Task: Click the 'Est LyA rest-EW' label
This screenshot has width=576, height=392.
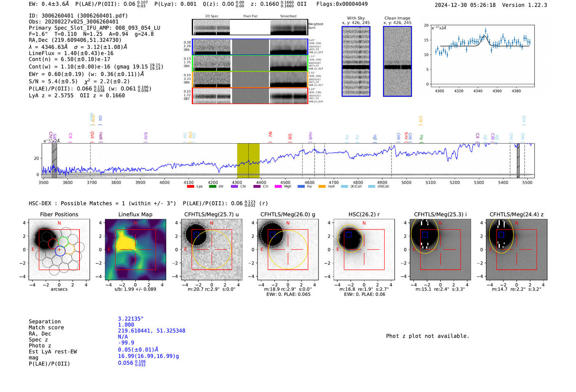Action: click(53, 352)
